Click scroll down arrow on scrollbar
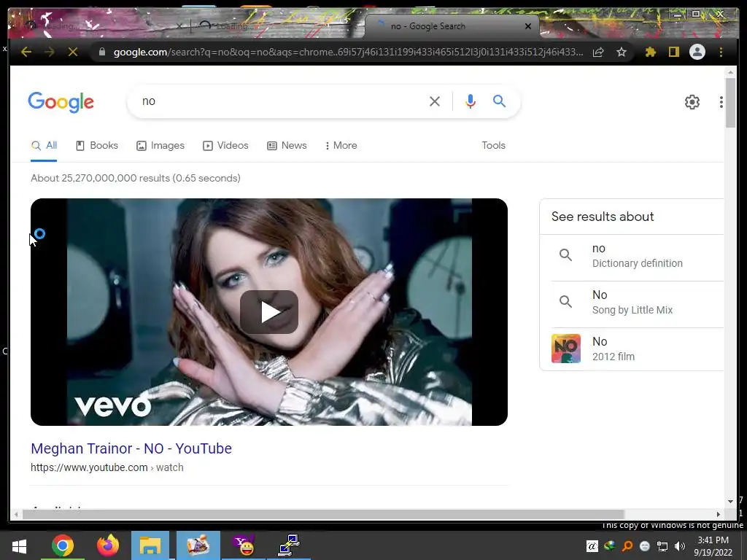Viewport: 747px width, 560px height. point(731,501)
